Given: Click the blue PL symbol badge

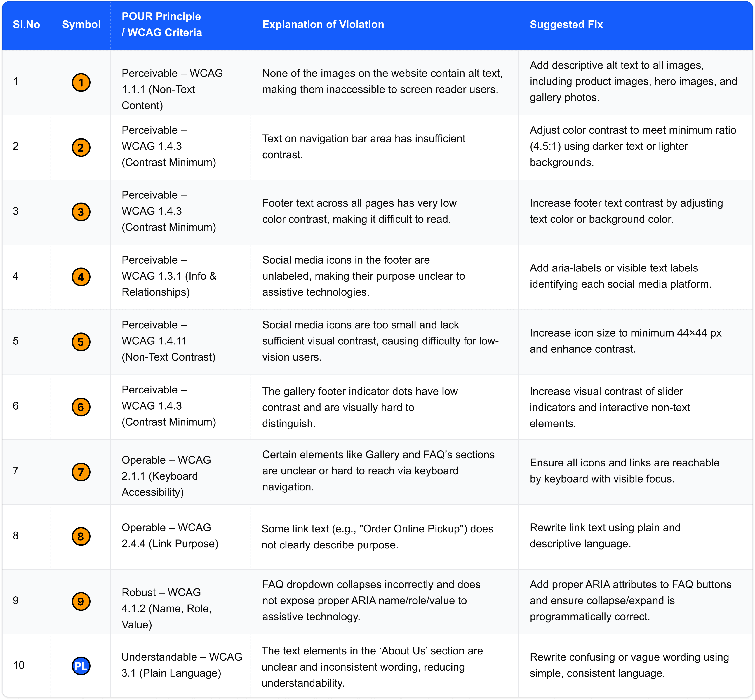Looking at the screenshot, I should point(81,666).
